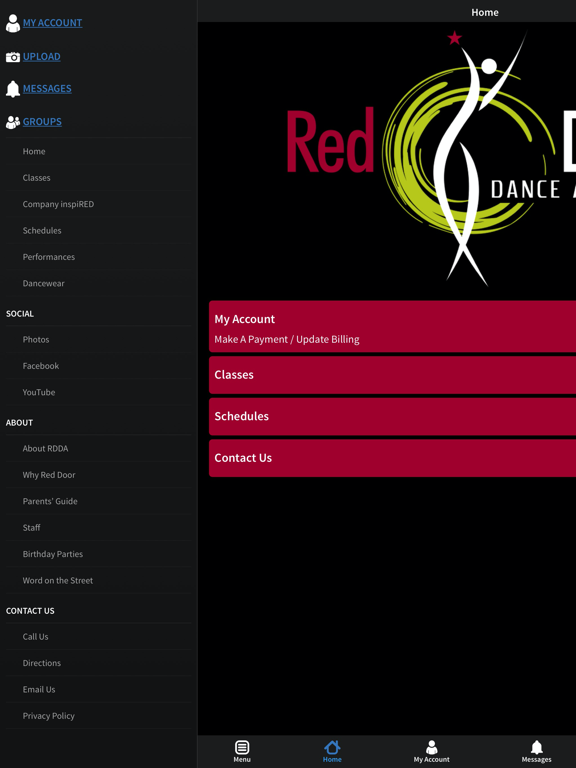
Task: Click the CONTACT US section heading
Action: click(30, 611)
